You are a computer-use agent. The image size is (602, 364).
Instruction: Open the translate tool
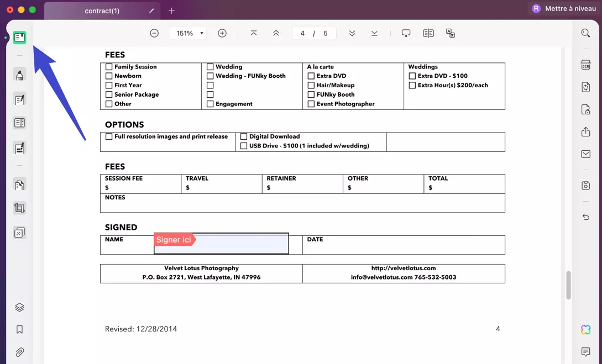(450, 33)
